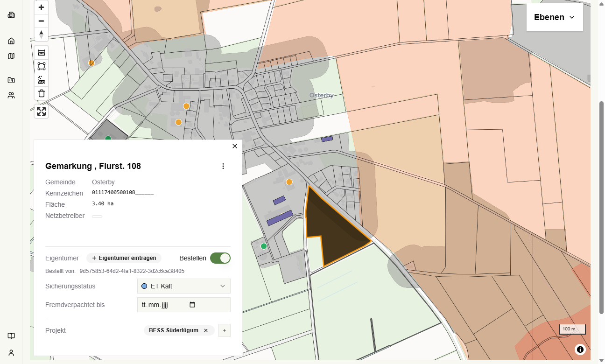Open the Ebenen layers dropdown
This screenshot has width=605, height=364.
tap(555, 17)
